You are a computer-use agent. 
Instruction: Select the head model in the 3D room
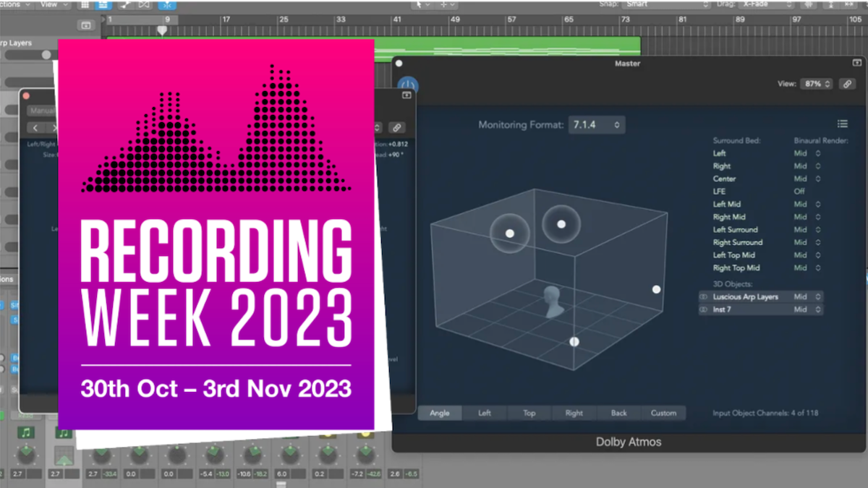tap(553, 301)
